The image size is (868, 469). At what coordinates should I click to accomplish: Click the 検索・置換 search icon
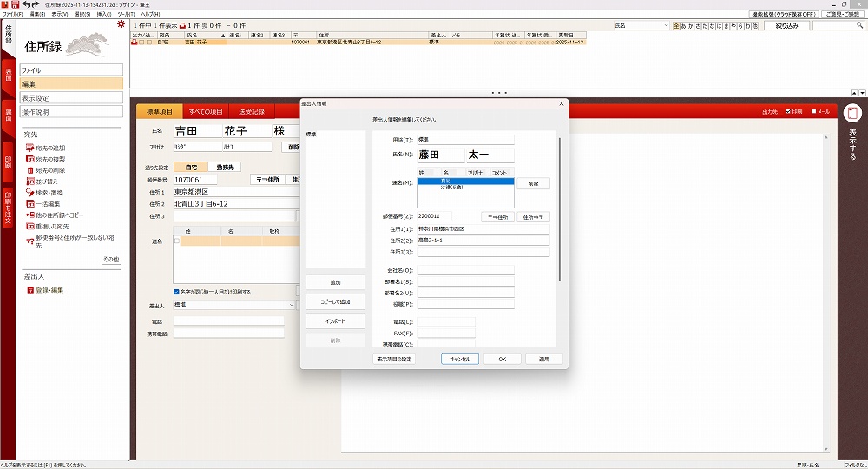[x=30, y=193]
